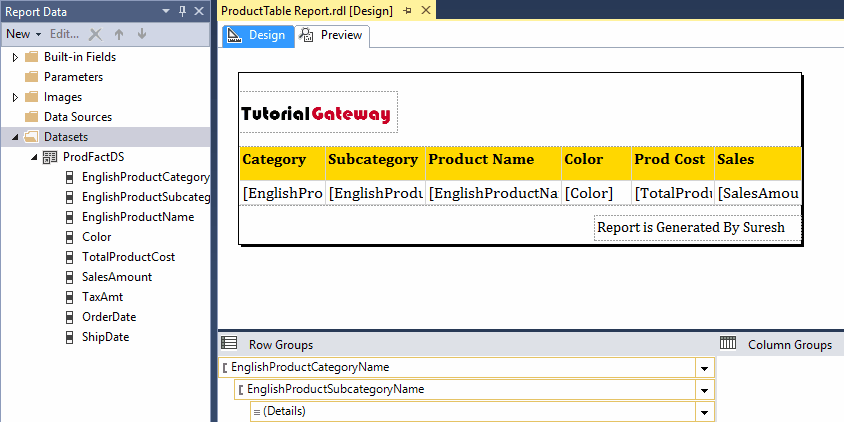Viewport: 844px width, 422px height.
Task: Click the Row Groups icon
Action: coord(229,343)
